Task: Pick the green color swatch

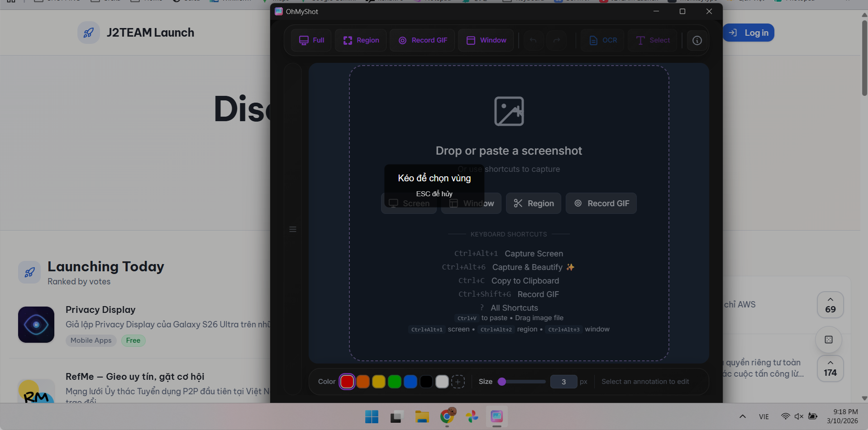Action: coord(395,382)
